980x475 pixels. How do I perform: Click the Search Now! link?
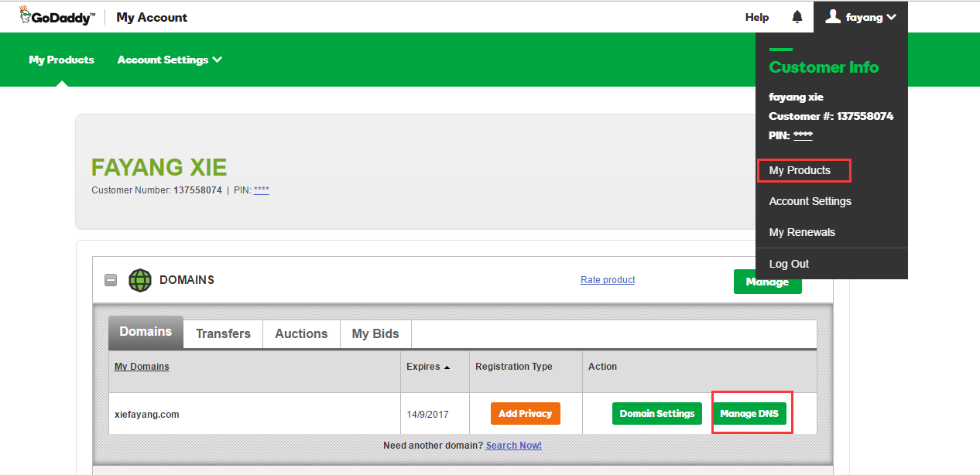pos(513,446)
